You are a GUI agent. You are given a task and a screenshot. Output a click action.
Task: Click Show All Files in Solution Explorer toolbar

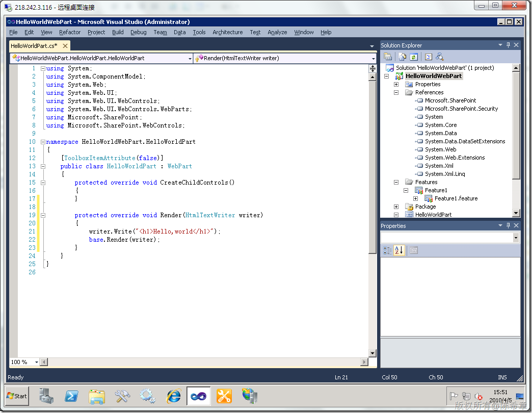click(x=403, y=57)
